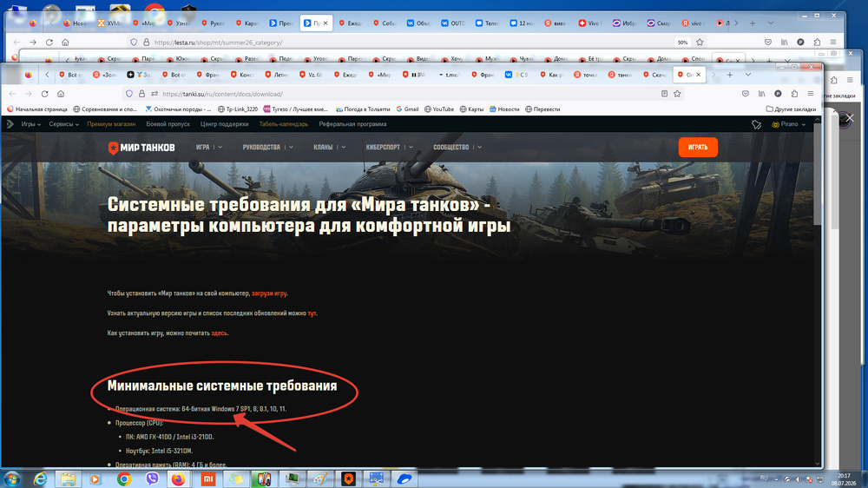
Task: Open Другие закладки folder
Action: coord(791,109)
